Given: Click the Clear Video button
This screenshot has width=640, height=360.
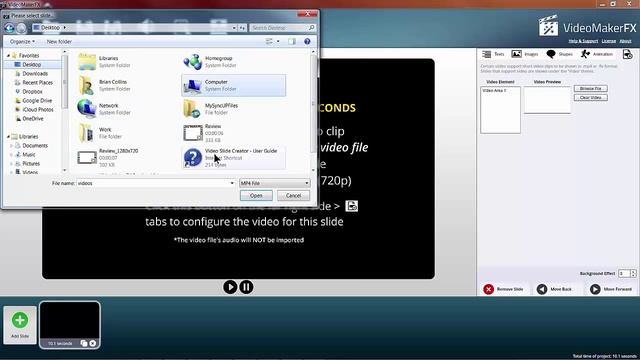Looking at the screenshot, I should tap(591, 98).
